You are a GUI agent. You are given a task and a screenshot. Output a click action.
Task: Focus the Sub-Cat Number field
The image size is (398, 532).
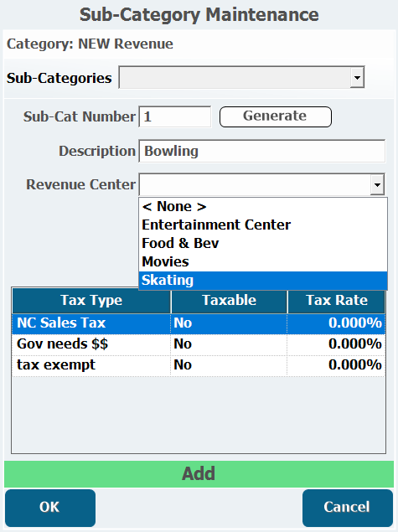point(175,116)
